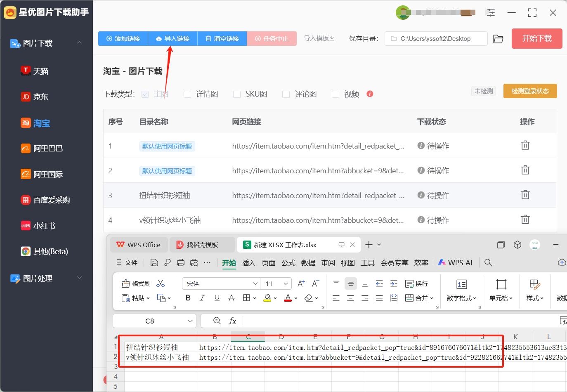Click the strikethrough icon in WPS
567x392 pixels.
pos(232,298)
